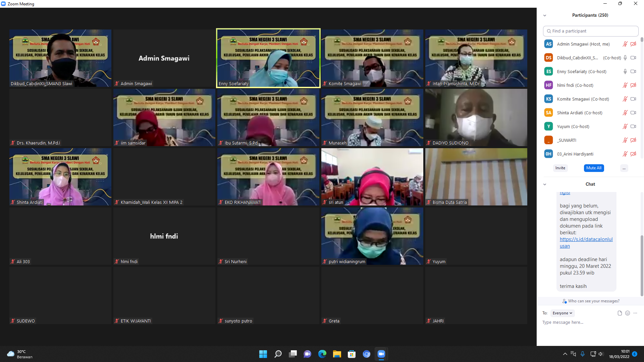Open the emoji picker in chat

(x=628, y=313)
